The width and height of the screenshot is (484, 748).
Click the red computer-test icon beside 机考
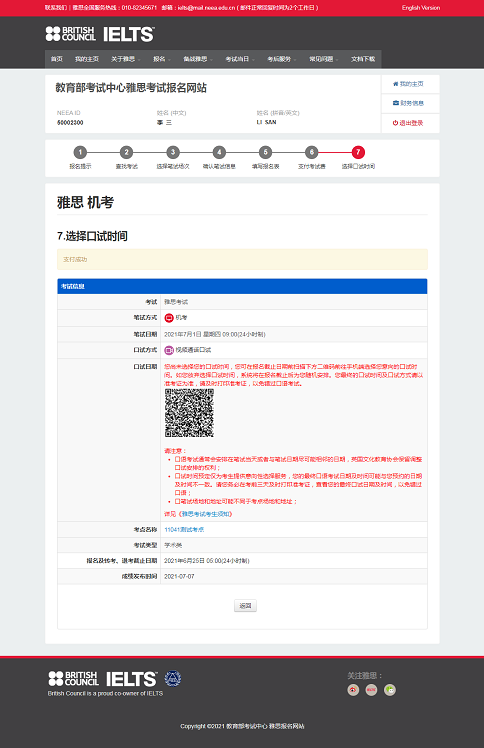(169, 318)
